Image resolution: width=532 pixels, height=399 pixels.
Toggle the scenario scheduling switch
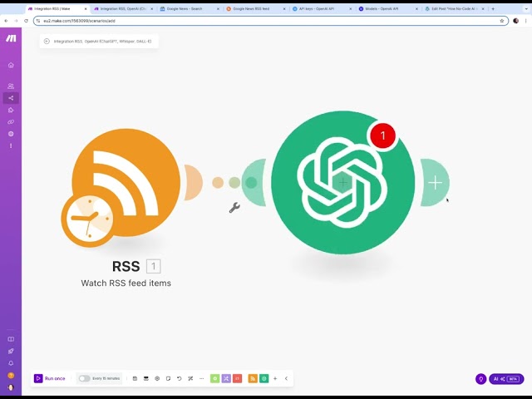[x=84, y=378]
